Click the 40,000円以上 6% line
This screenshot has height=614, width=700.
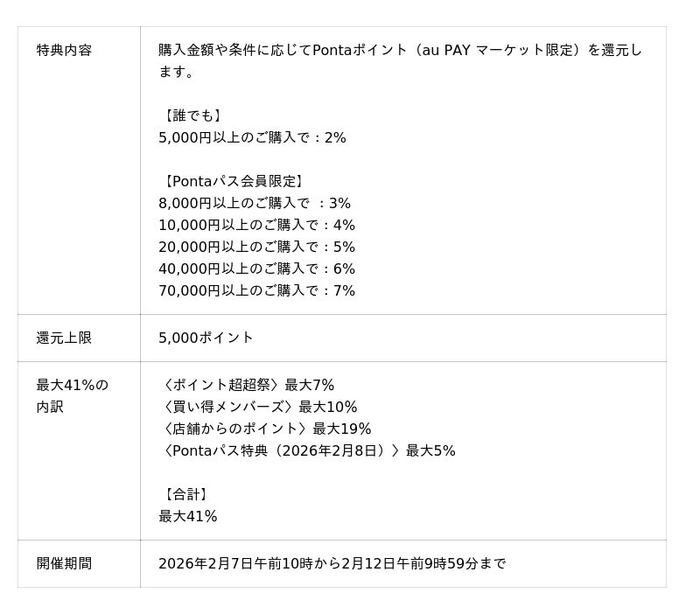tap(256, 269)
